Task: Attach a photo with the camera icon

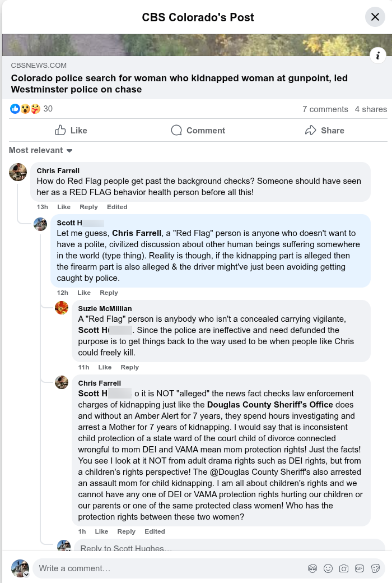Action: (344, 568)
